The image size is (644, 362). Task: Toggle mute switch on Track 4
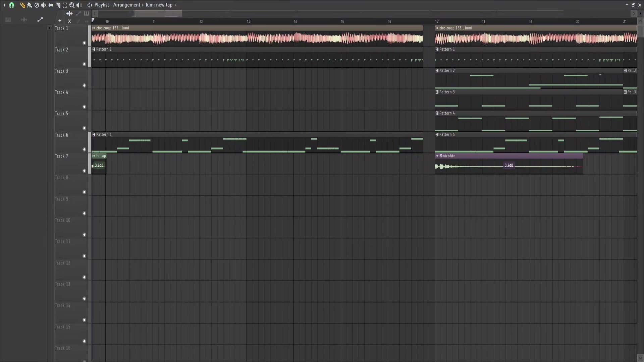point(84,107)
